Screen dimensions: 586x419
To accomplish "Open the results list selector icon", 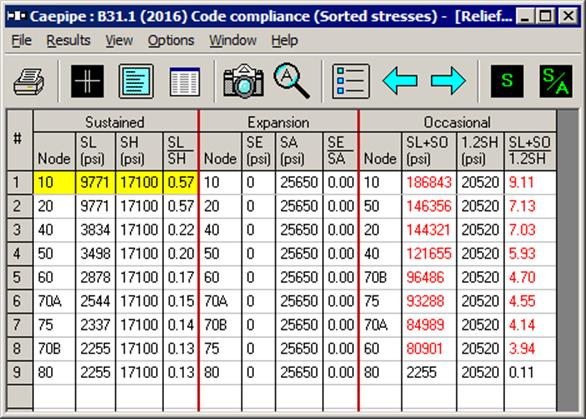I will pyautogui.click(x=351, y=81).
